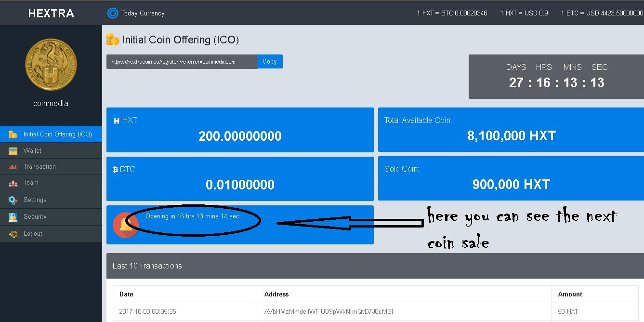The height and width of the screenshot is (322, 644).
Task: Click the HXT balance 200.00000000
Action: point(240,136)
